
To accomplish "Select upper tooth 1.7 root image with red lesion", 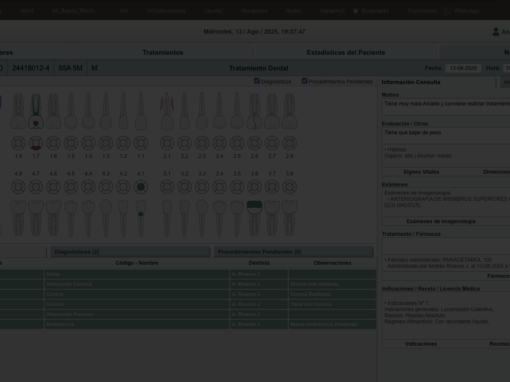I will pos(36,111).
